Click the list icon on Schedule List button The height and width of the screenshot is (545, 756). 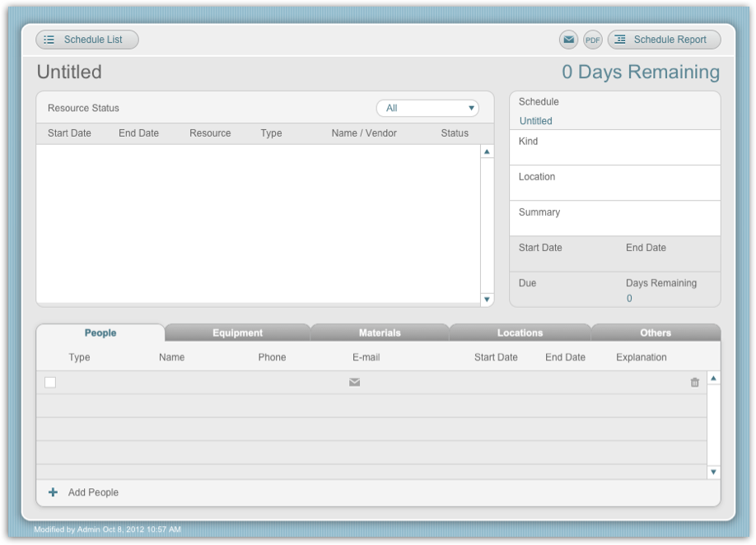[48, 39]
